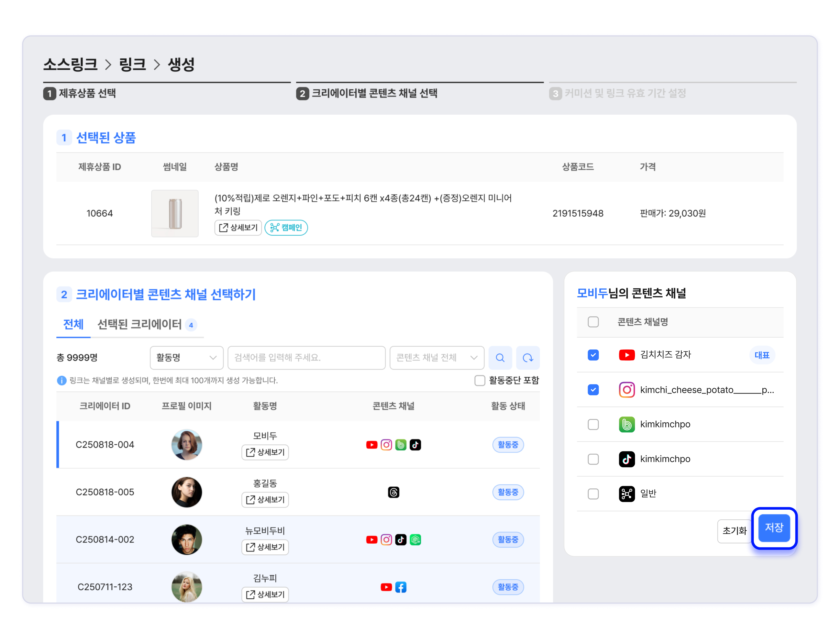840x639 pixels.
Task: Click the TikTok icon in 모비두 row
Action: point(415,445)
